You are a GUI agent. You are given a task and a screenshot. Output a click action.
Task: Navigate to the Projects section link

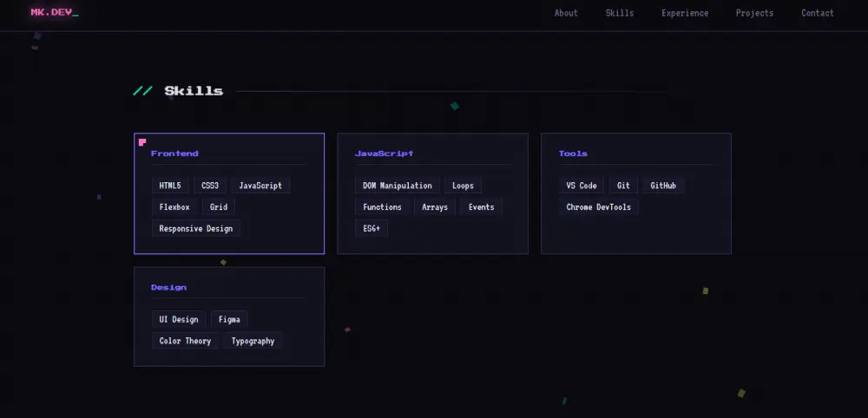(x=754, y=13)
